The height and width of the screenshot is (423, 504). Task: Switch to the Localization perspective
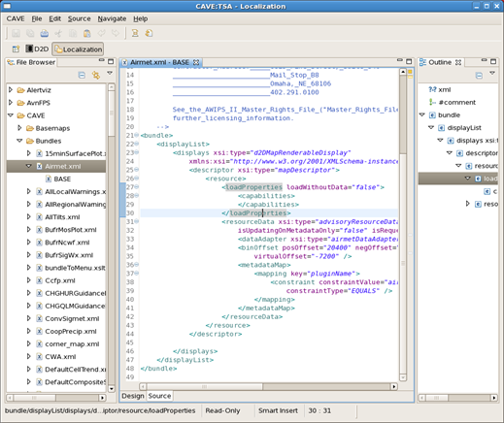78,49
